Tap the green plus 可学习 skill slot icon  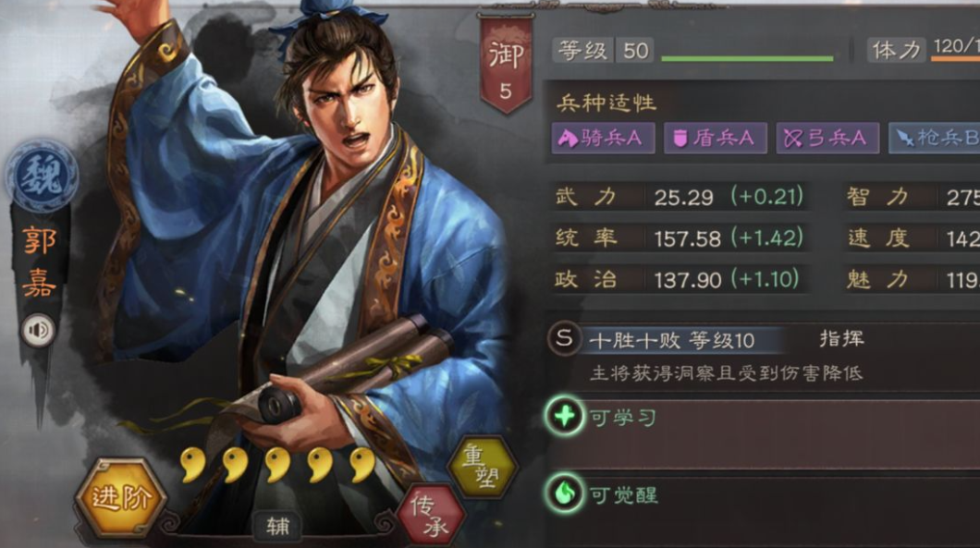pyautogui.click(x=564, y=416)
